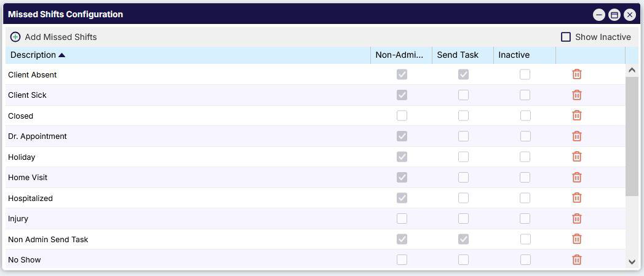Enable the Show Inactive checkbox
This screenshot has height=276, width=644.
566,37
